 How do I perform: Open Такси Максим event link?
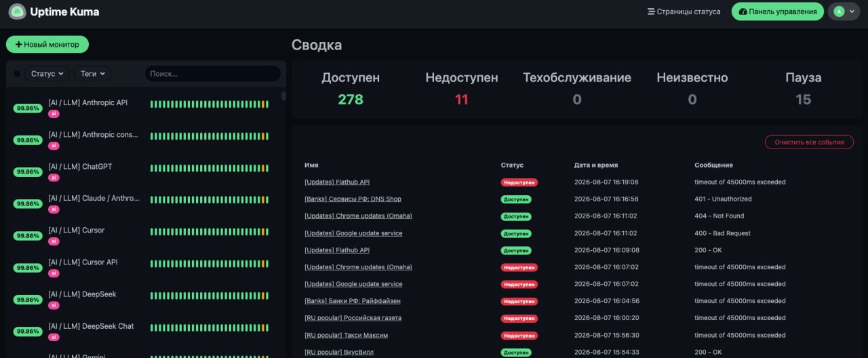[346, 335]
